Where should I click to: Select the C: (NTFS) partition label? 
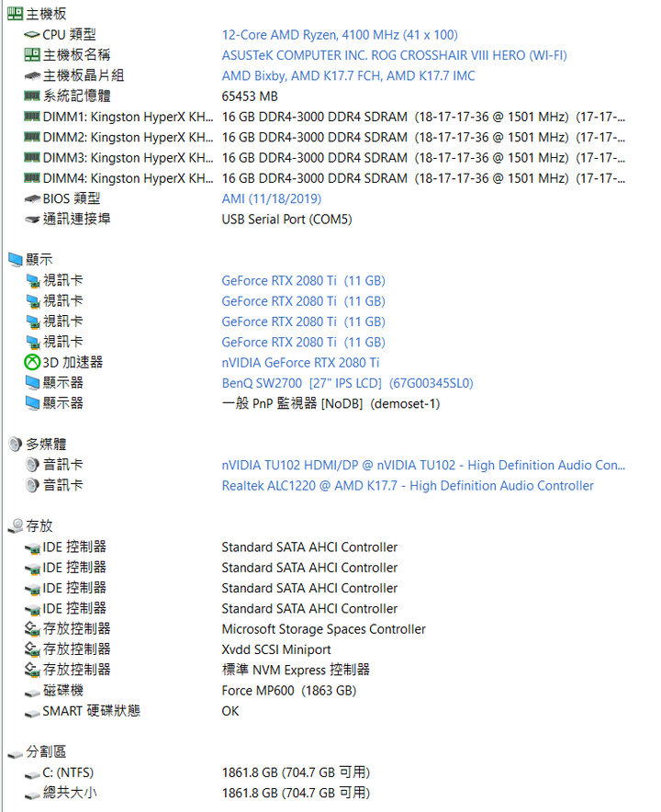point(68,773)
